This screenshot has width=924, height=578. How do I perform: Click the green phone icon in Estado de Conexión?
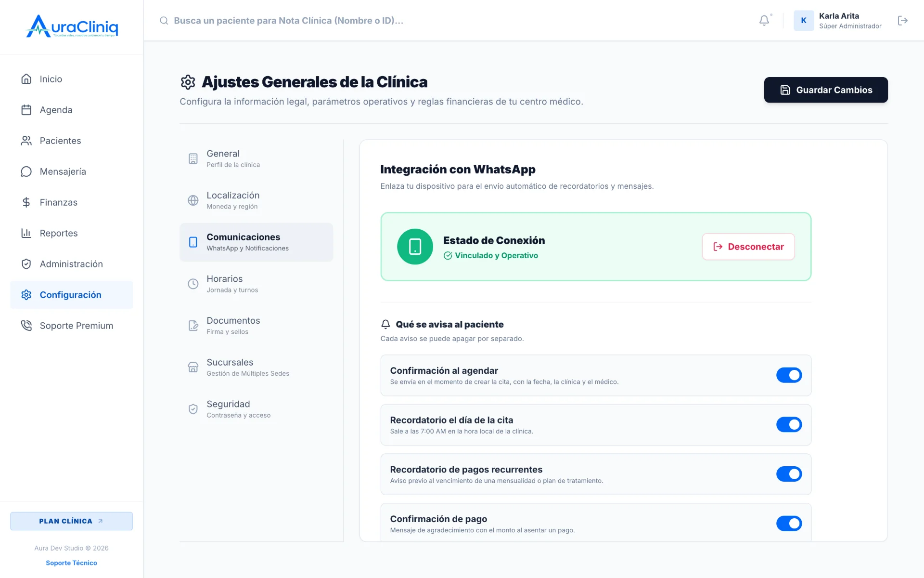click(x=415, y=247)
